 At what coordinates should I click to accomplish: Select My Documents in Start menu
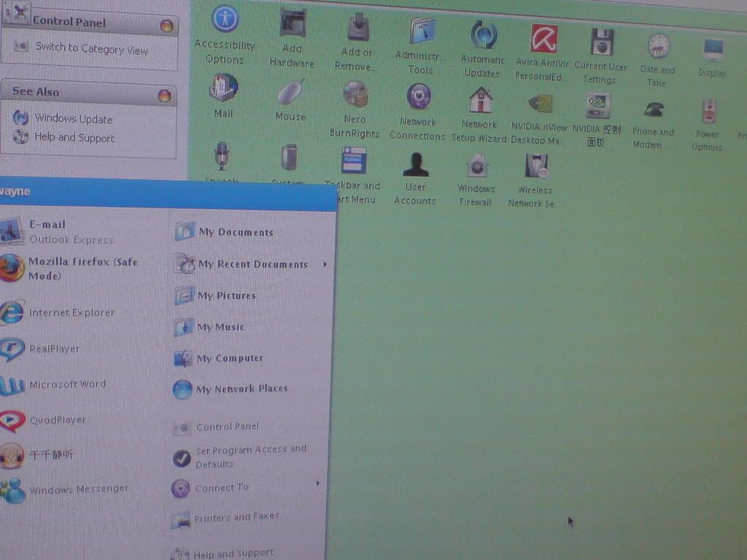point(235,233)
